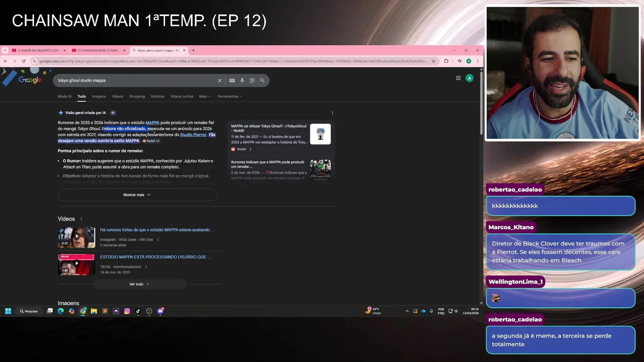
Task: Open 'ESTÚDIO MAPPA ESTÁ PROCESSANDO' video link
Action: click(155, 257)
